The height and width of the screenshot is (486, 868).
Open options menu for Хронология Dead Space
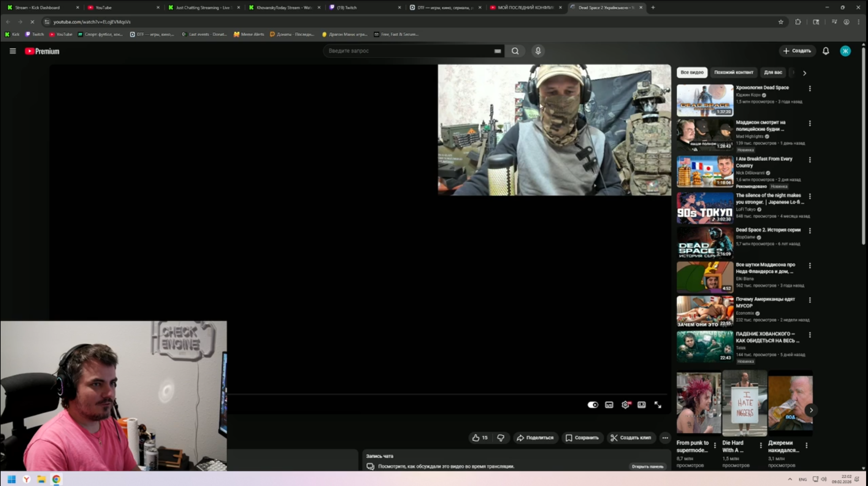click(810, 89)
